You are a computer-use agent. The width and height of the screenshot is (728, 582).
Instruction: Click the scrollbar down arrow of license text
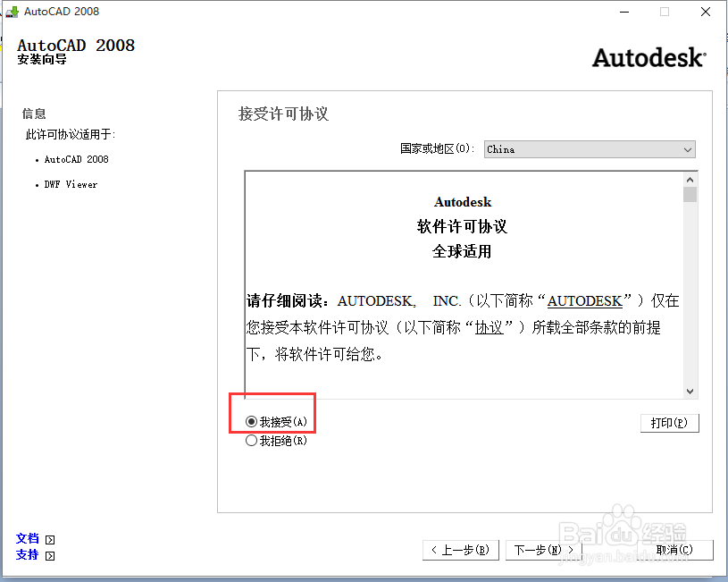[690, 392]
